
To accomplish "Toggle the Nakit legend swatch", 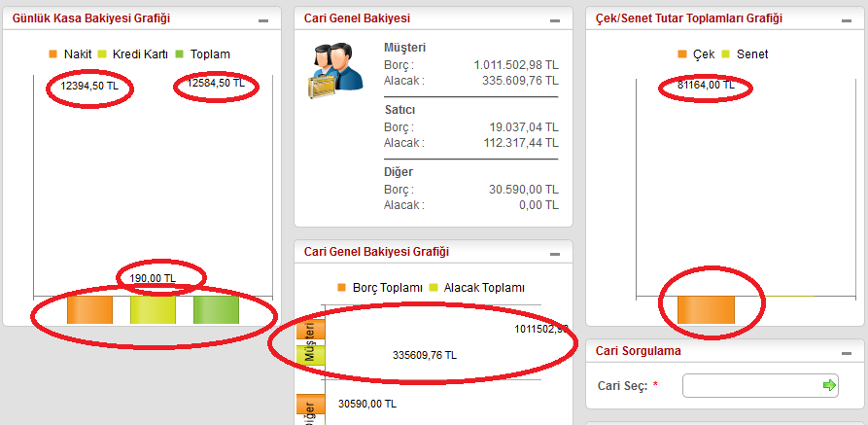I will tap(53, 54).
